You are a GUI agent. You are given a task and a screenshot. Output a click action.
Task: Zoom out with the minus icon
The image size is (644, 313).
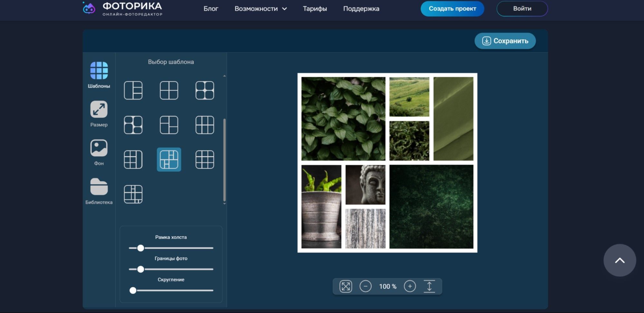click(365, 286)
